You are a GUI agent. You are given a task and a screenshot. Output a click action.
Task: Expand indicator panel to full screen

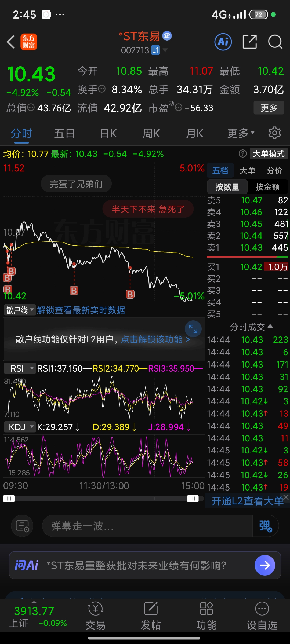point(193,329)
